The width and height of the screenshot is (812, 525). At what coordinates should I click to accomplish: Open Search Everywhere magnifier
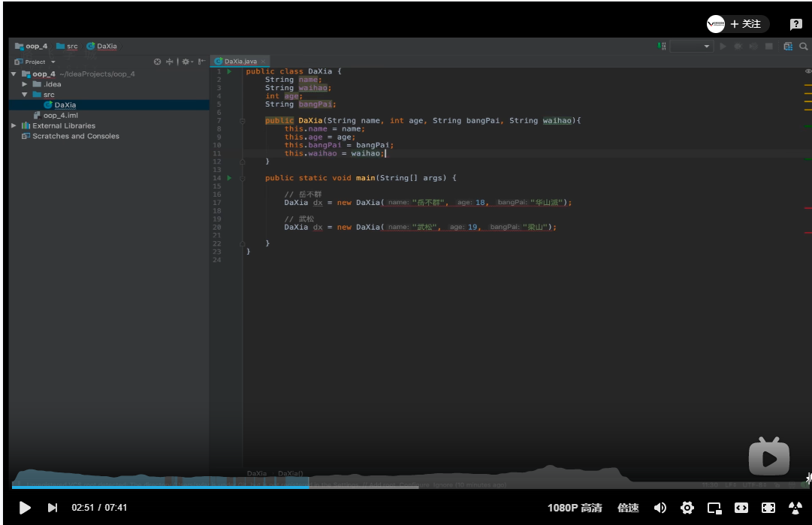804,46
